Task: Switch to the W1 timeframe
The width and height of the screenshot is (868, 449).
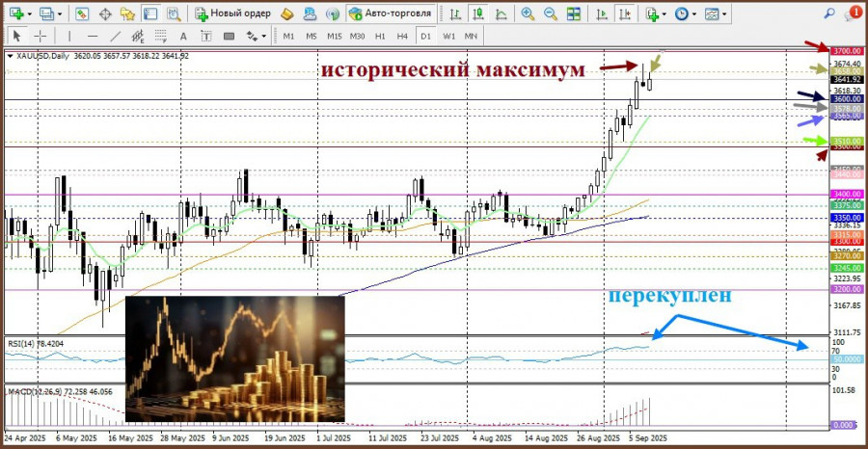Action: click(x=448, y=36)
